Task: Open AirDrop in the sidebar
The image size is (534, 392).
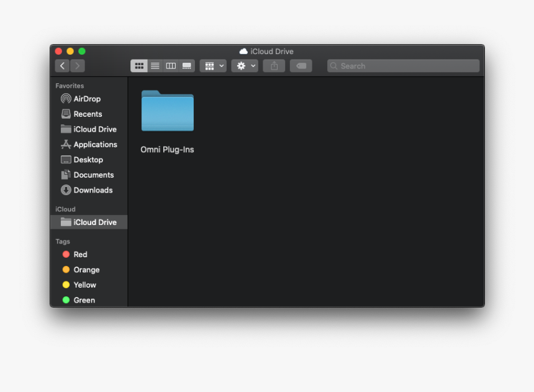Action: point(89,99)
